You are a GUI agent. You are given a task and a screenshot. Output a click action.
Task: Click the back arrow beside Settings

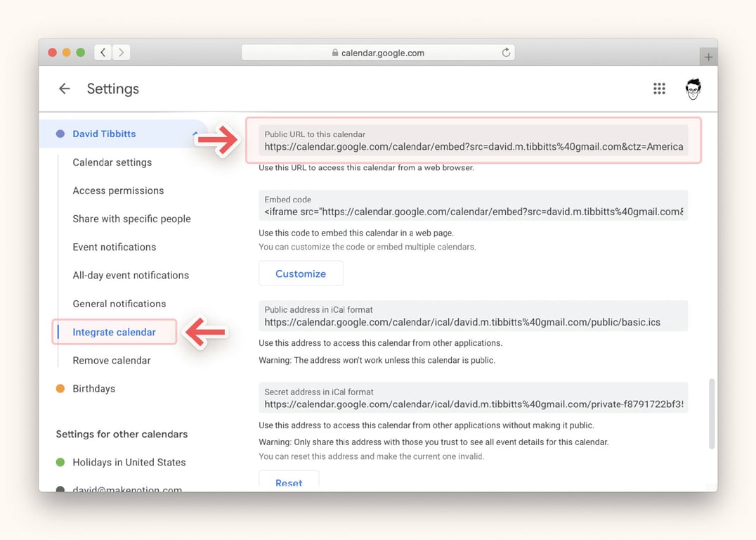pyautogui.click(x=65, y=89)
